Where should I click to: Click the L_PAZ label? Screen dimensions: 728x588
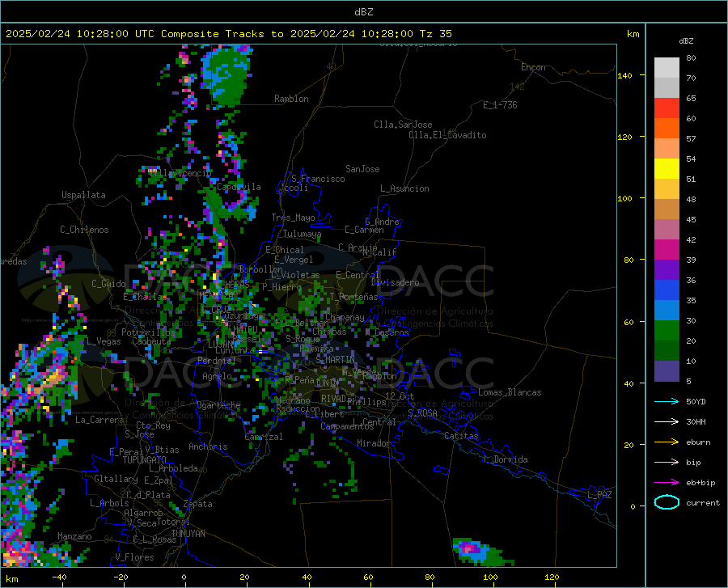click(x=599, y=495)
